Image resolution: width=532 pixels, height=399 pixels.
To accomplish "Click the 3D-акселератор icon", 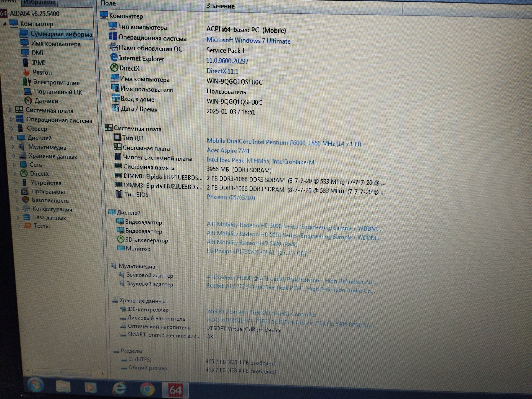I will (x=121, y=239).
